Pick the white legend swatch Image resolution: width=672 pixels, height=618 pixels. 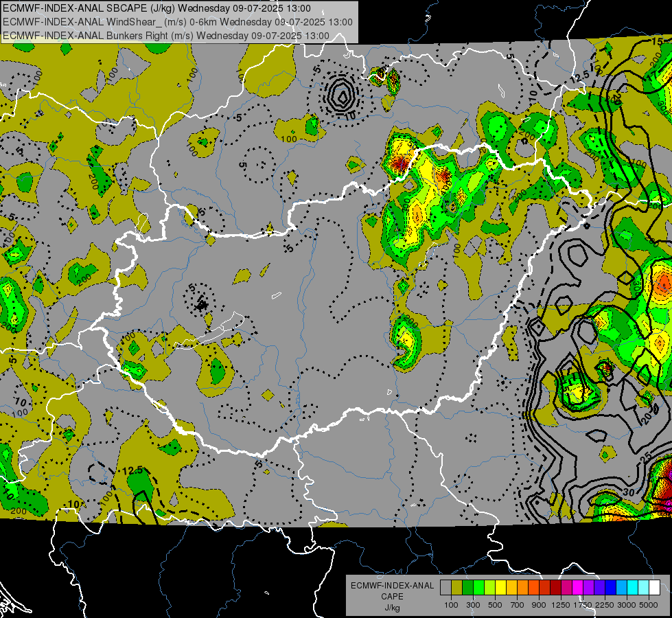point(654,588)
